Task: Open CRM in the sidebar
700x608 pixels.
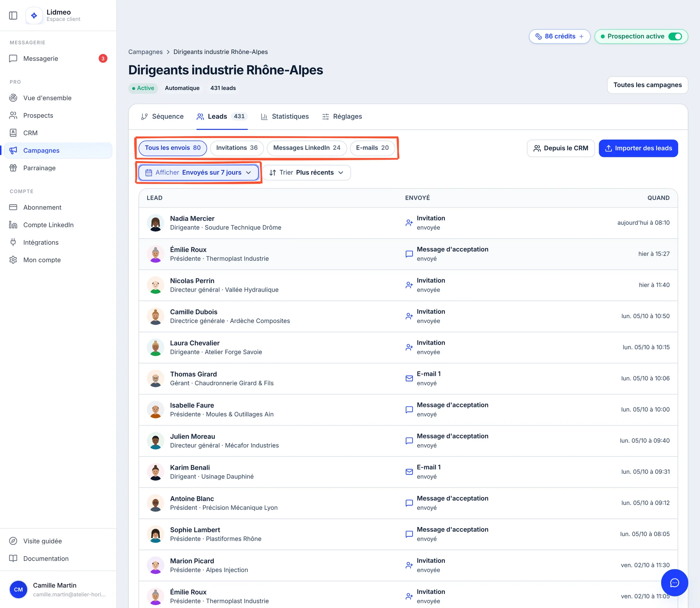Action: (x=58, y=133)
